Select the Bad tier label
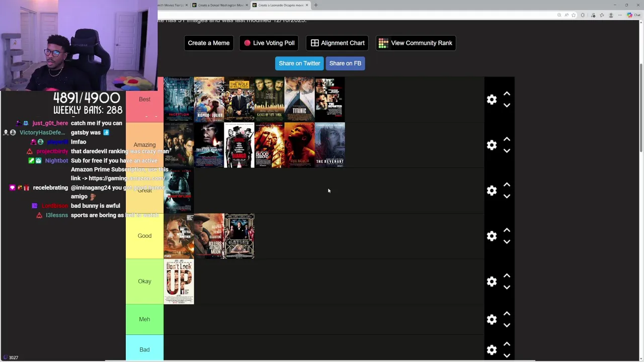 pyautogui.click(x=144, y=349)
